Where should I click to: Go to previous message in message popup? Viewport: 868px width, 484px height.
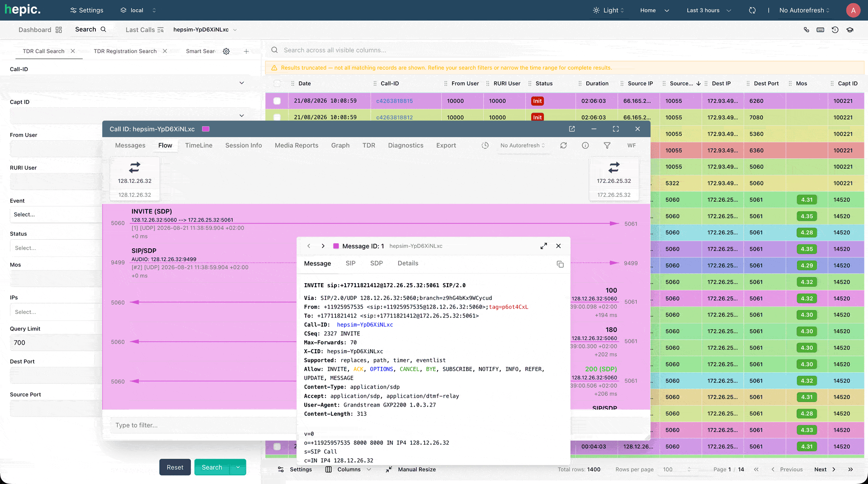coord(309,246)
